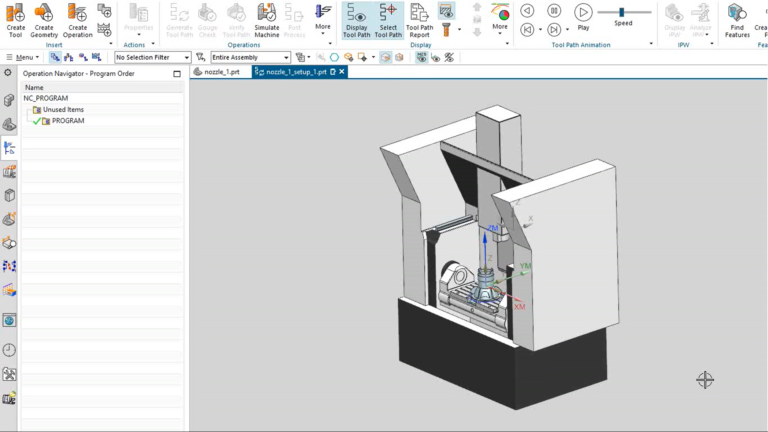This screenshot has width=768, height=432.
Task: Open the Tool Path Report
Action: tap(419, 20)
